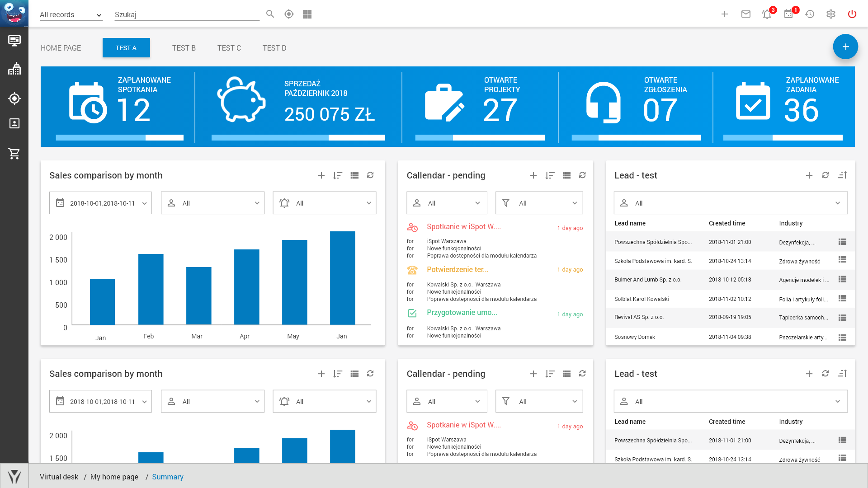The image size is (868, 488).
Task: Open the history clock icon
Action: pos(810,14)
